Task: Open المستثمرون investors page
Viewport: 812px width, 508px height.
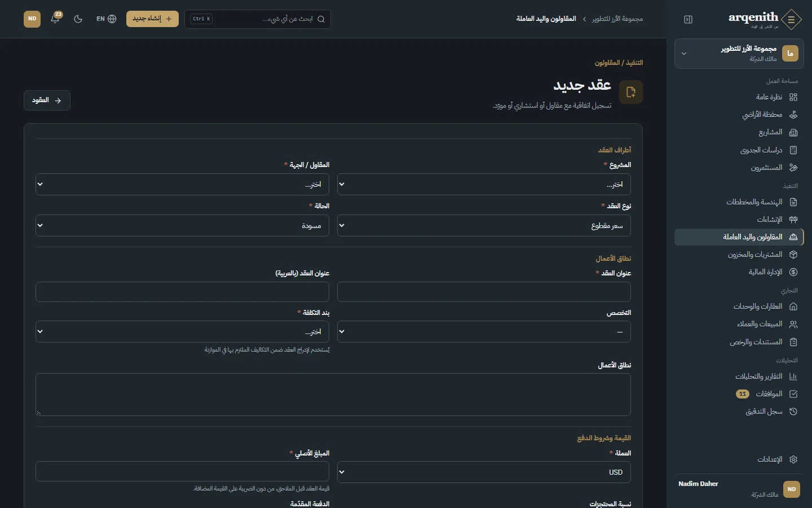Action: tap(739, 168)
